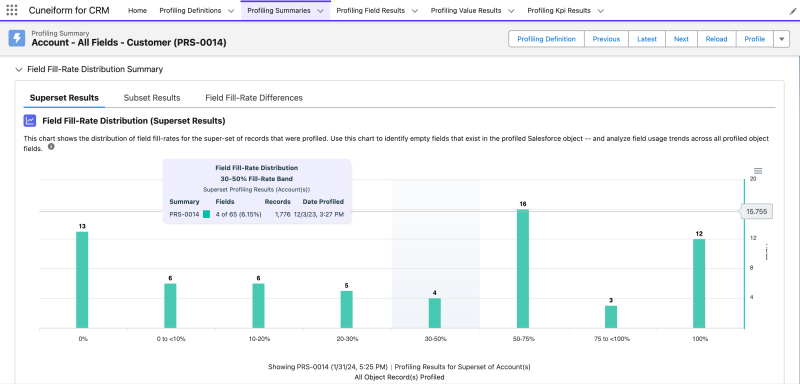Open the Profiling Field Results tab
The width and height of the screenshot is (800, 384).
click(370, 10)
